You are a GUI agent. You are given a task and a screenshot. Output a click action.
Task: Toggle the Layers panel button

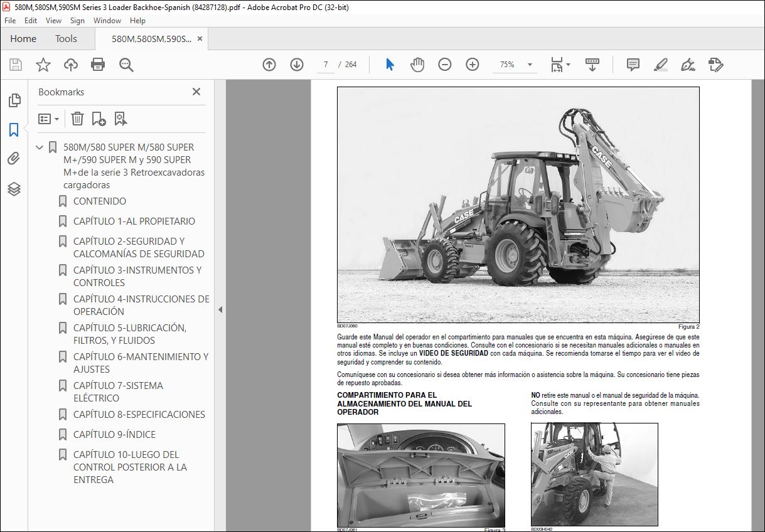[x=14, y=189]
